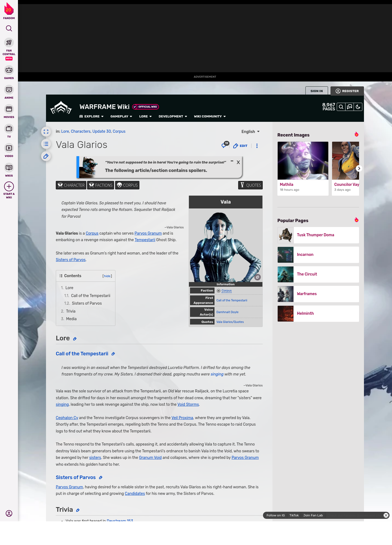The height and width of the screenshot is (545, 392).
Task: Open the Anime icon in sidebar
Action: coord(9,90)
